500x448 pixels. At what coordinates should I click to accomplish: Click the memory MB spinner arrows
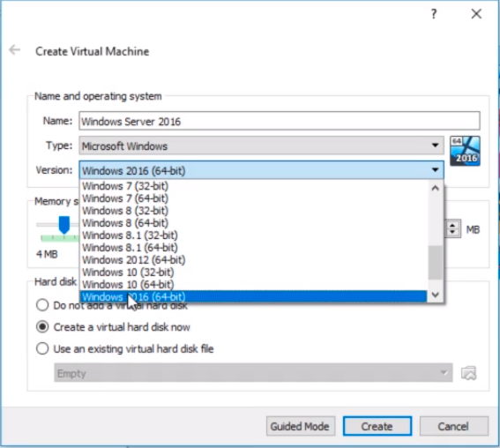pos(452,228)
